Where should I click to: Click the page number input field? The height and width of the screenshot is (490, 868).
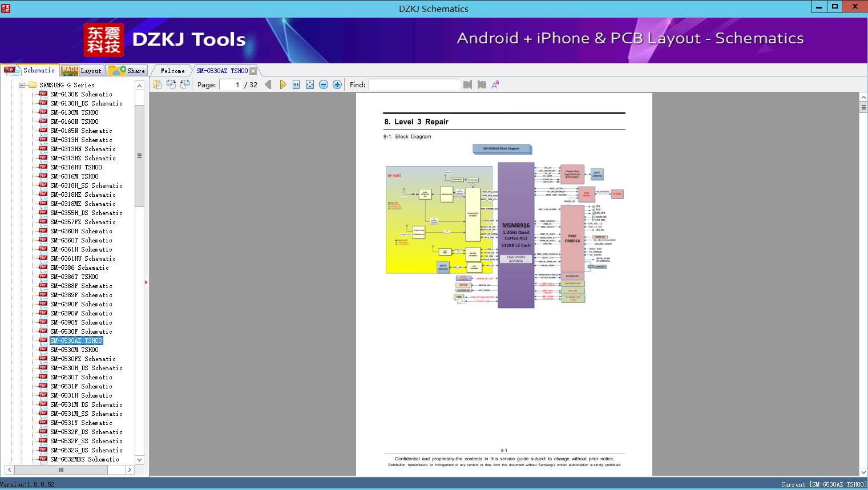coord(231,84)
